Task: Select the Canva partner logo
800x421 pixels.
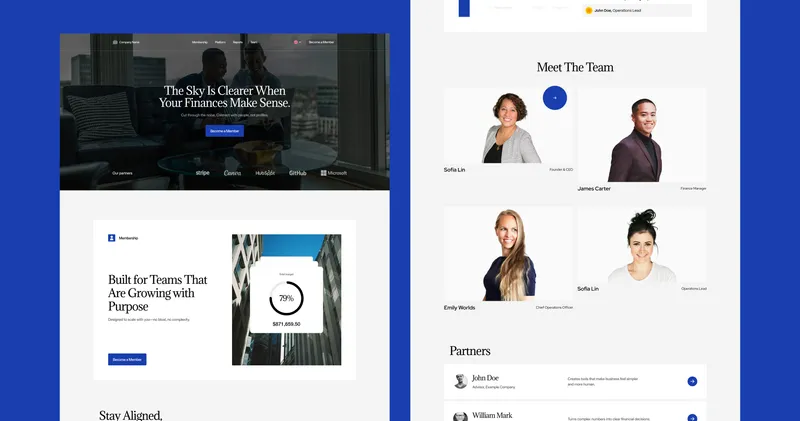Action: coord(232,173)
